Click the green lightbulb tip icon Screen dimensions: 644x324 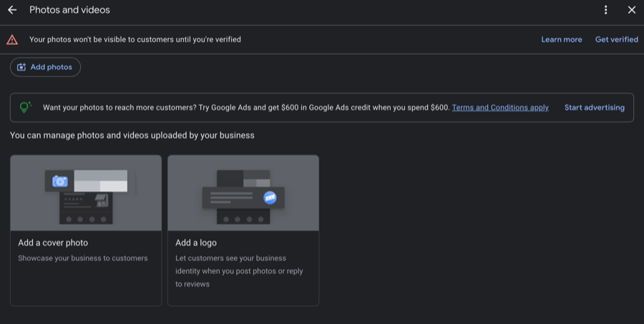coord(26,107)
